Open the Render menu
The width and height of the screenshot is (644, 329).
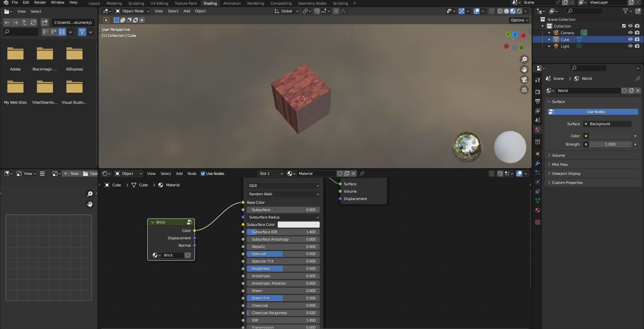point(40,2)
